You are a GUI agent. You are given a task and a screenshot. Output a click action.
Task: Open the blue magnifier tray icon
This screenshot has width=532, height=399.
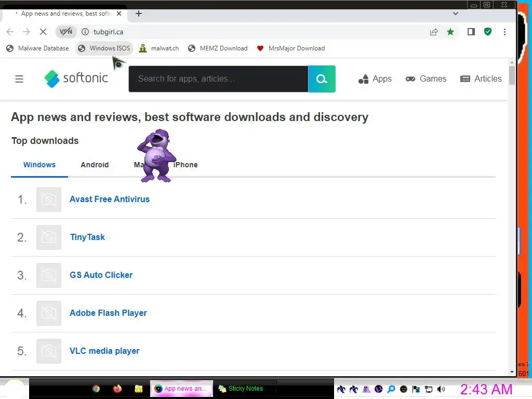pyautogui.click(x=391, y=389)
